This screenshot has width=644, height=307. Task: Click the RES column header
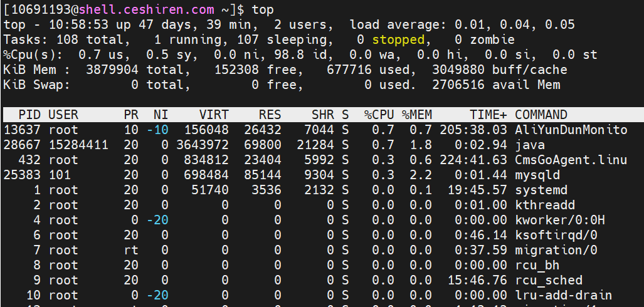click(x=270, y=115)
